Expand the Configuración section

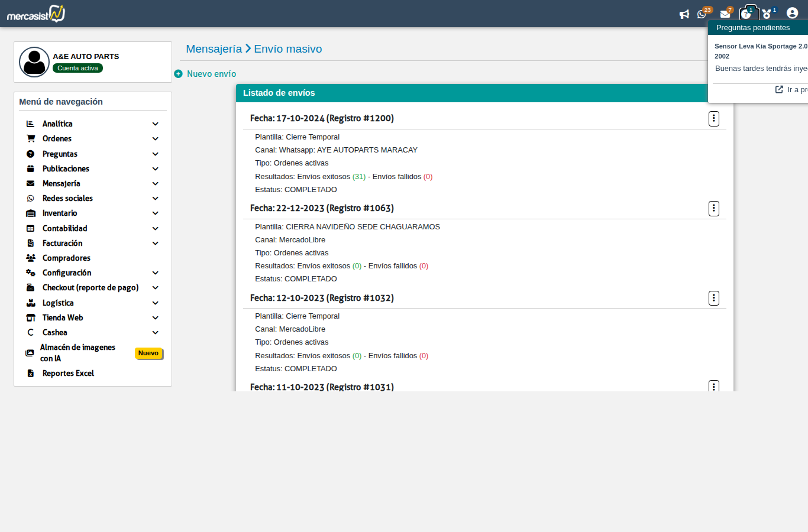[x=155, y=273]
